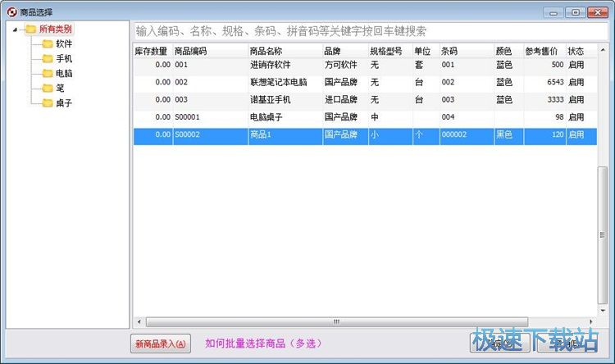Close the 商品选择 window
Viewport: 615px width, 364px height.
click(598, 12)
